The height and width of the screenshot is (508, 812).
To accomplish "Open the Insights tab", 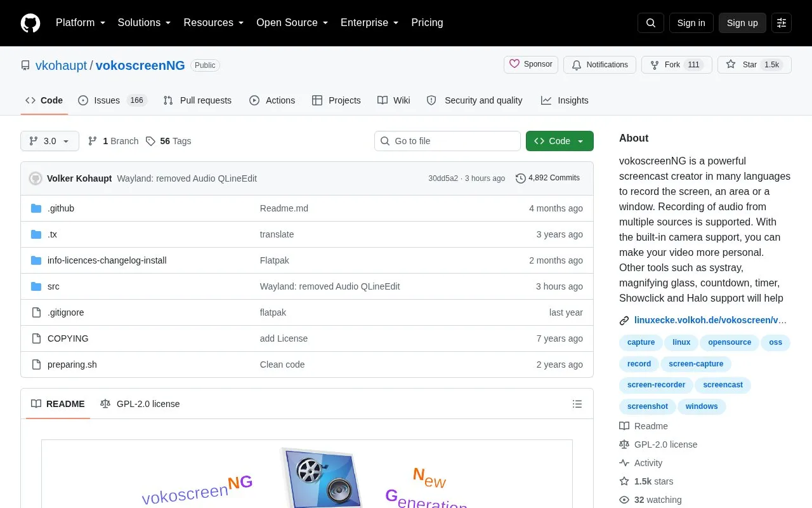I will 565,100.
